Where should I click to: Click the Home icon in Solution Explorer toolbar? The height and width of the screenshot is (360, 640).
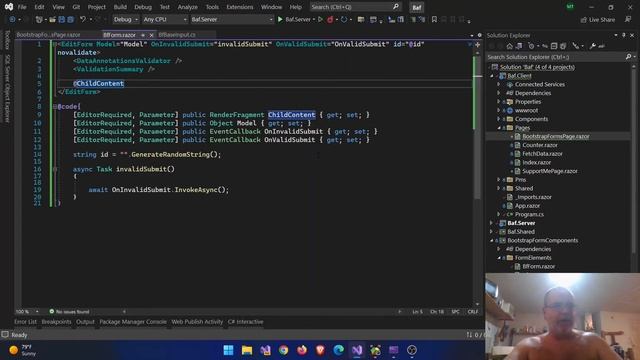point(509,46)
